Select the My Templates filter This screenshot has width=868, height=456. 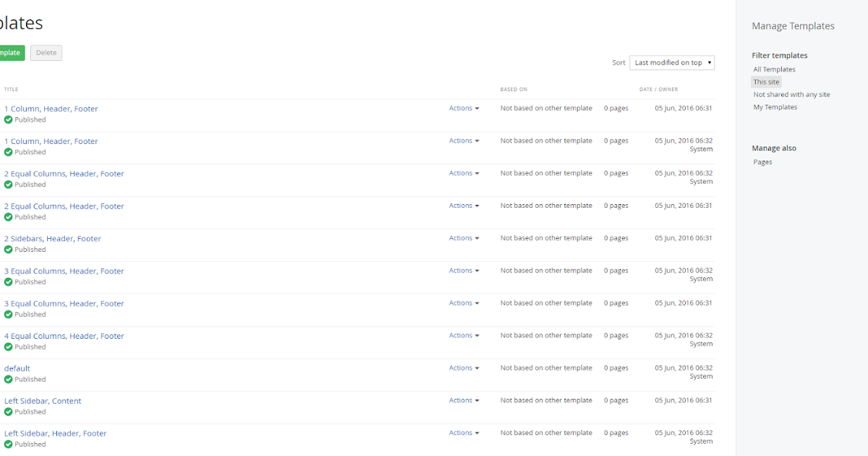[x=775, y=106]
